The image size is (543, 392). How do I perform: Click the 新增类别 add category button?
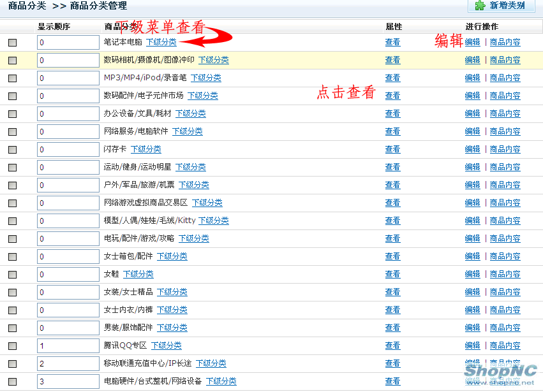click(502, 6)
